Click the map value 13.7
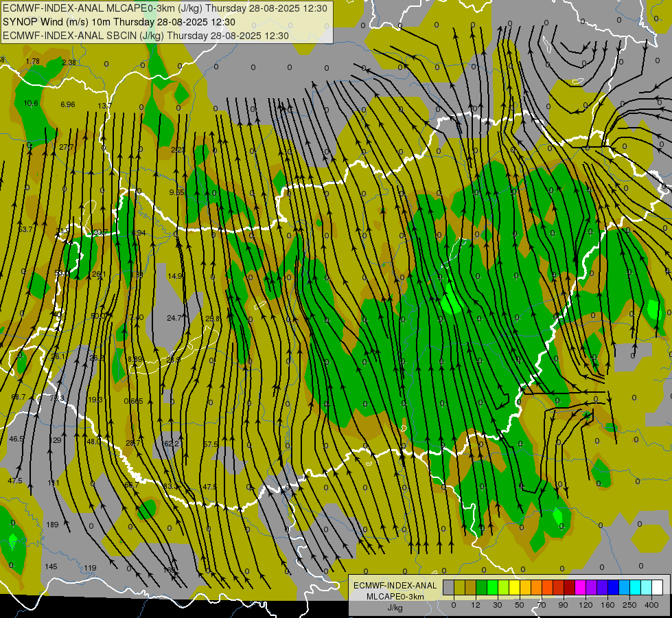Image resolution: width=672 pixels, height=618 pixels. tap(104, 106)
